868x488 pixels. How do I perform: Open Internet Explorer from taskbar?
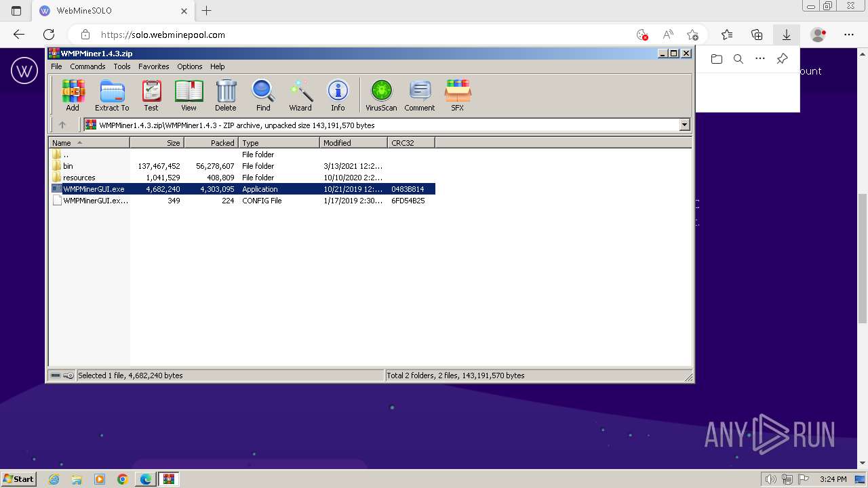54,479
